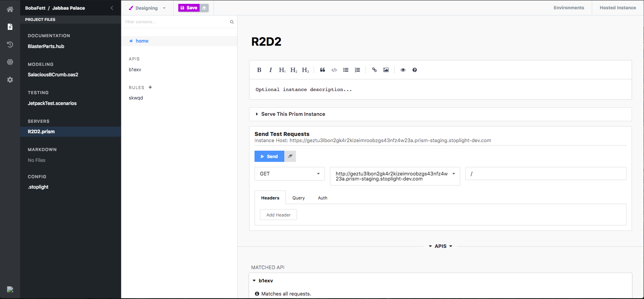Collapse the b1exv matched API

pyautogui.click(x=254, y=281)
